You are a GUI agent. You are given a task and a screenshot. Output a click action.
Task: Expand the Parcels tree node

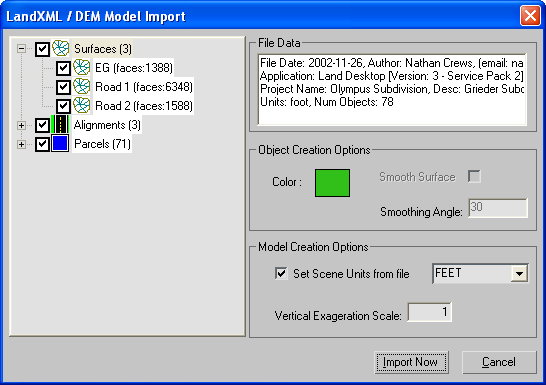(21, 144)
